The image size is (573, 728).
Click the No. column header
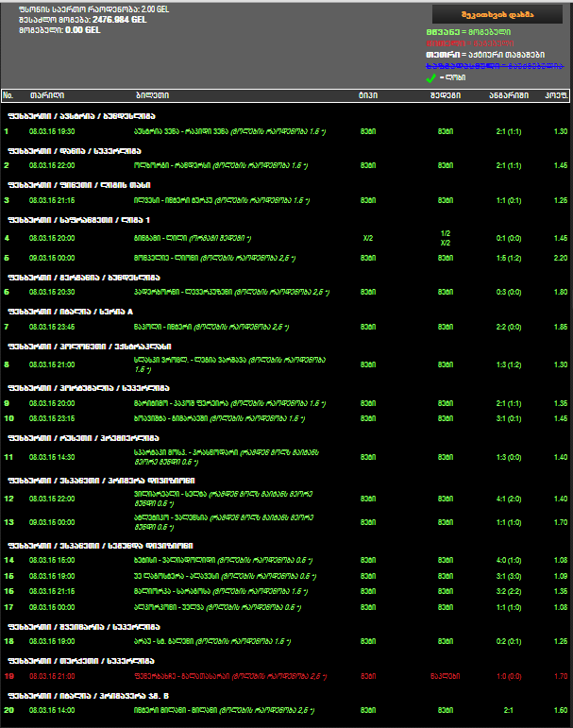8,95
